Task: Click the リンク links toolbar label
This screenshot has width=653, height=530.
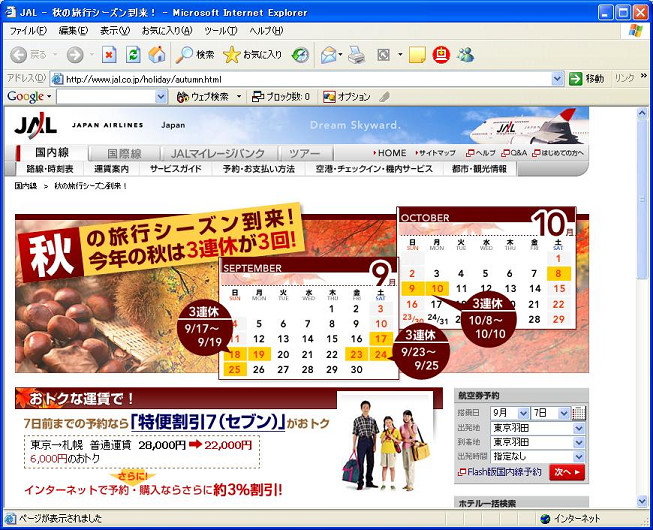Action: click(x=624, y=78)
